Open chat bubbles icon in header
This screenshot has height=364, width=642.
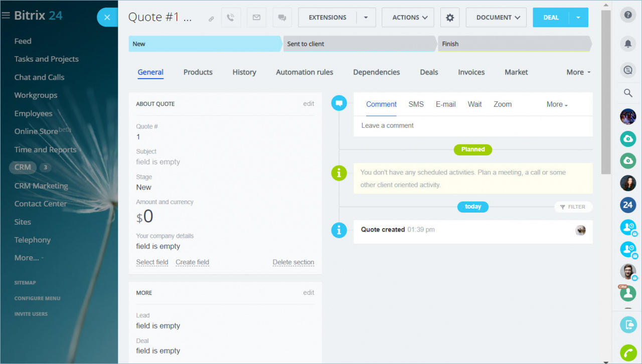[282, 18]
